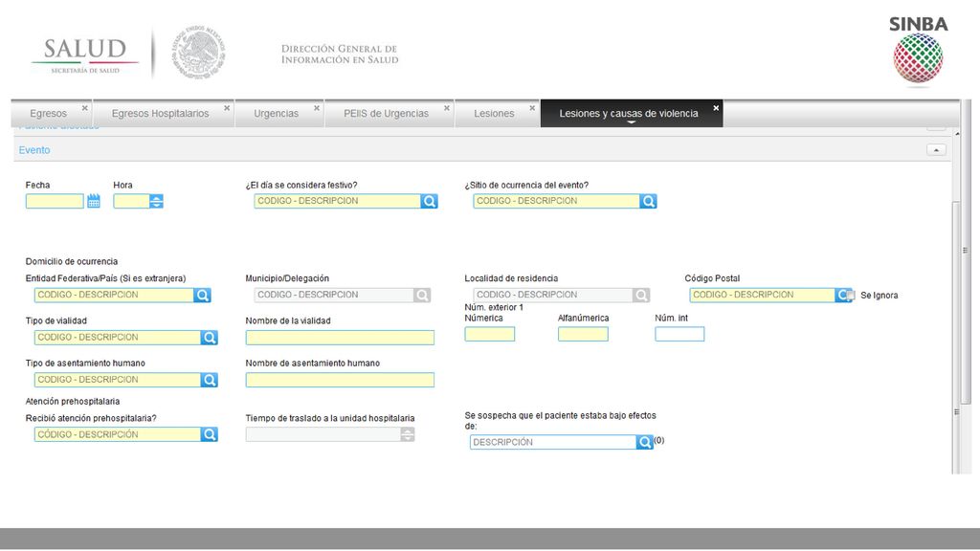Collapse the Evento section
The height and width of the screenshot is (551, 980).
(936, 150)
